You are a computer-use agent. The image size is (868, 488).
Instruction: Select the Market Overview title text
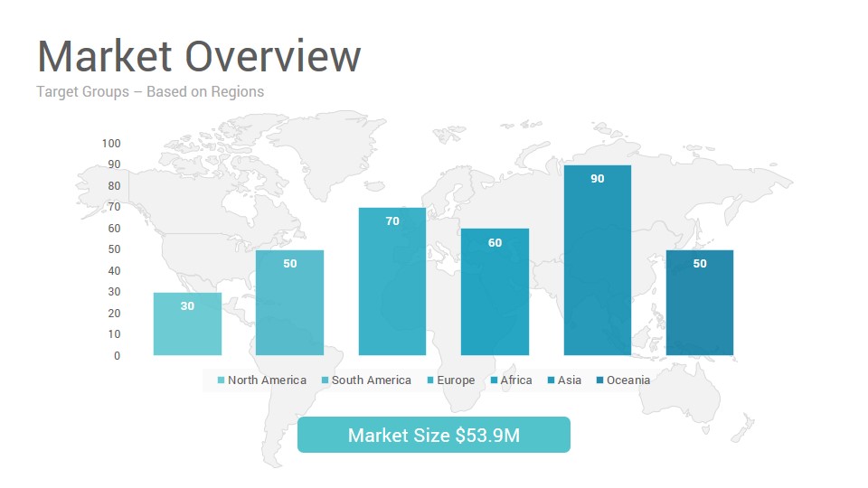click(x=199, y=56)
